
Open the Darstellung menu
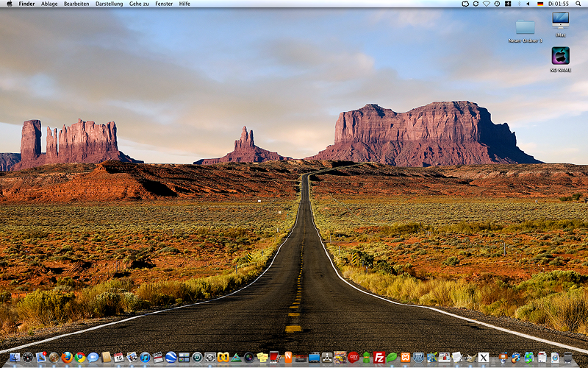click(109, 4)
